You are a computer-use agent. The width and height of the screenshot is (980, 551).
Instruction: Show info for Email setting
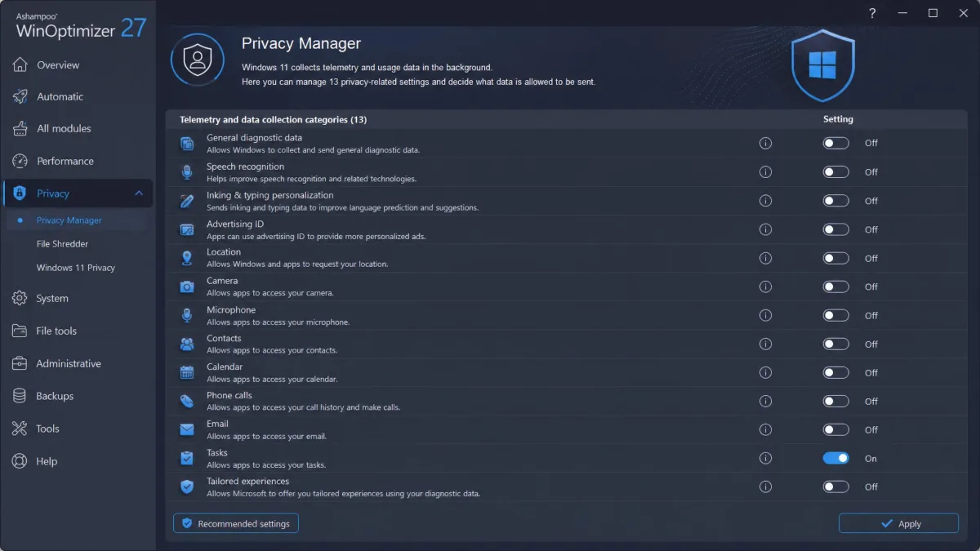(765, 429)
